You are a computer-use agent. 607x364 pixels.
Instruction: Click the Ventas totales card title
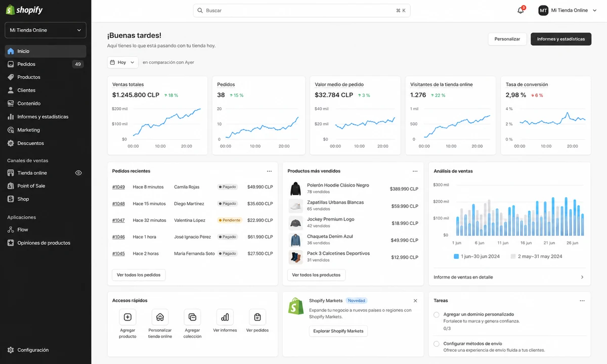(x=128, y=84)
